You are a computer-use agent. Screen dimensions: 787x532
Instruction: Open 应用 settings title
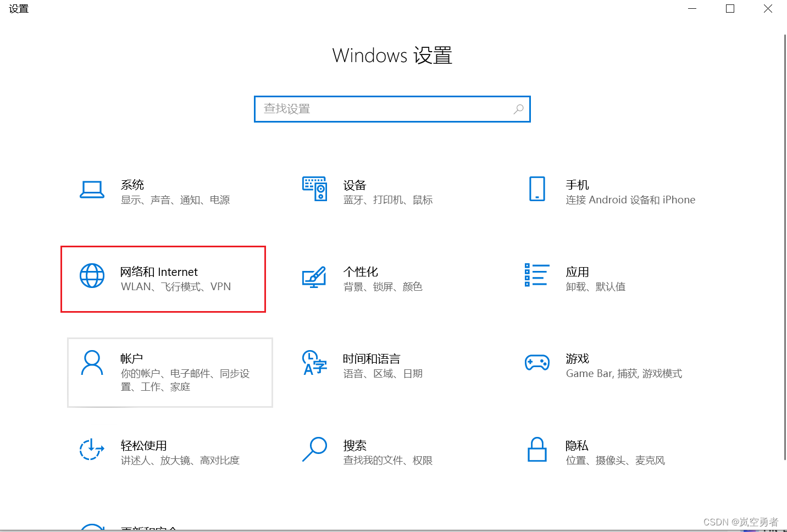tap(578, 271)
